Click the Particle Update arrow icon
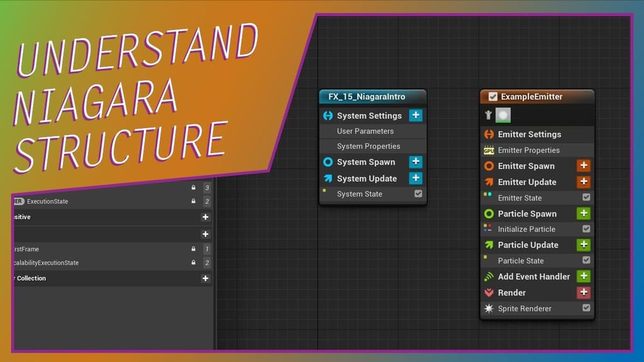644x362 pixels. click(489, 244)
